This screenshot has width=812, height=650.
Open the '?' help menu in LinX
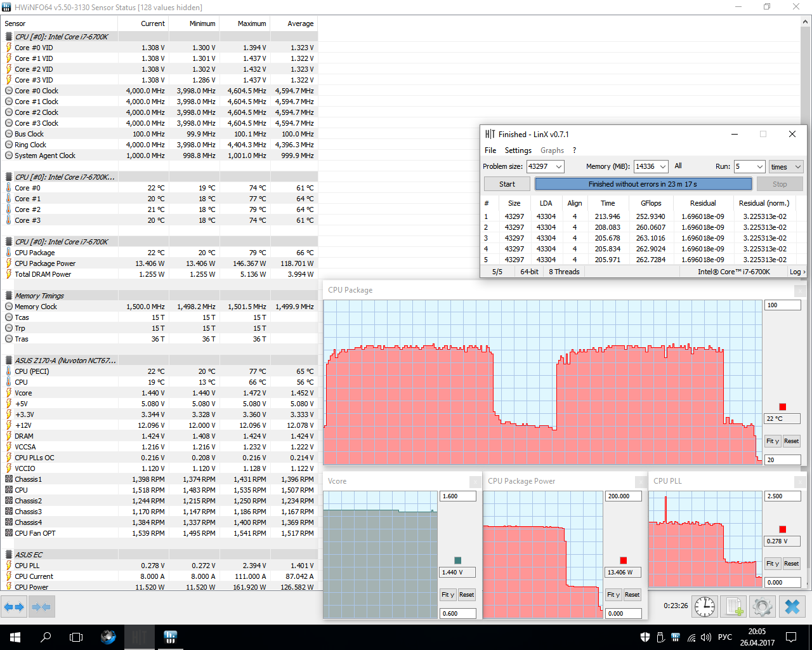coord(574,150)
